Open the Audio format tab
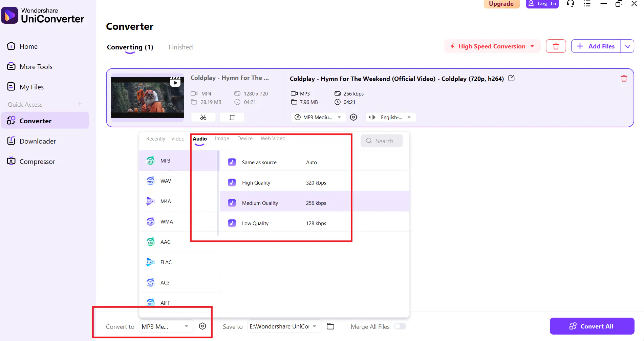The width and height of the screenshot is (644, 341). (x=200, y=139)
